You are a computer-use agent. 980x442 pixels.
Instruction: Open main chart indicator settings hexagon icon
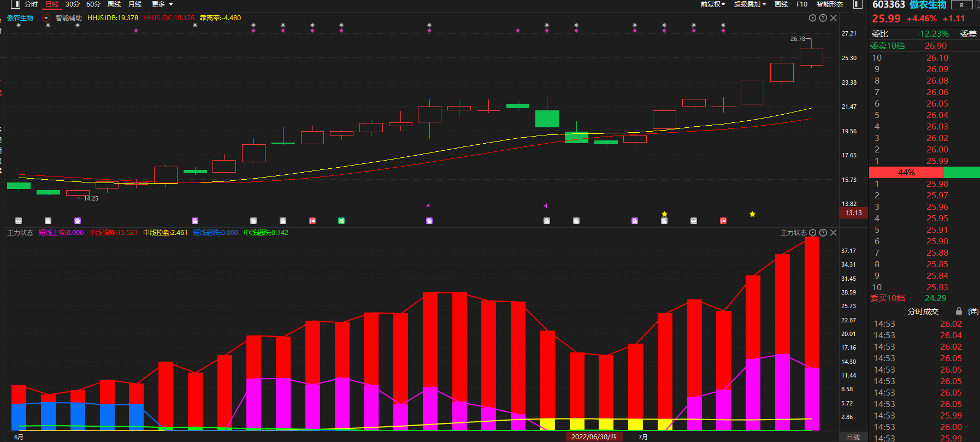point(812,18)
